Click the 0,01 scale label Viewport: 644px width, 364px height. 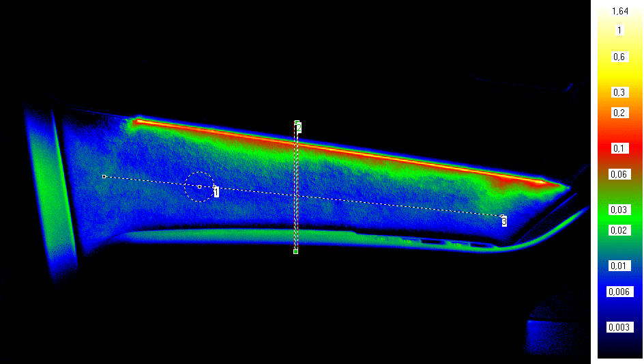click(619, 266)
